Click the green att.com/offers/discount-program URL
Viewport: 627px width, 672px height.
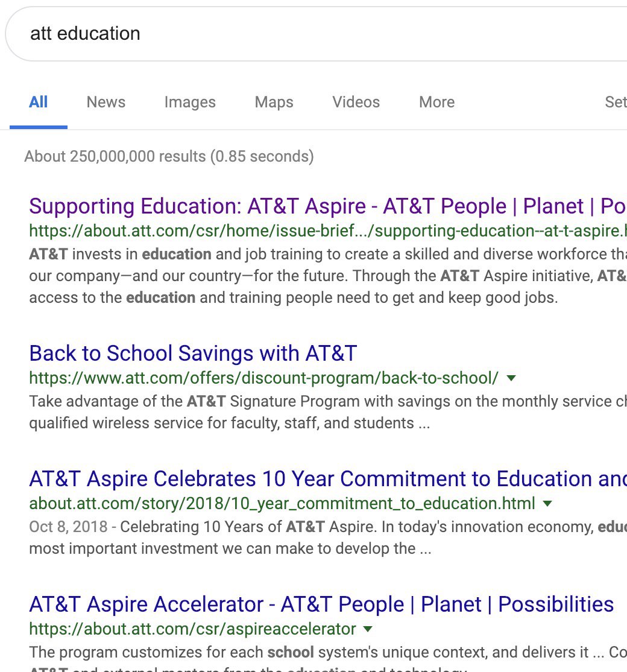pyautogui.click(x=263, y=378)
